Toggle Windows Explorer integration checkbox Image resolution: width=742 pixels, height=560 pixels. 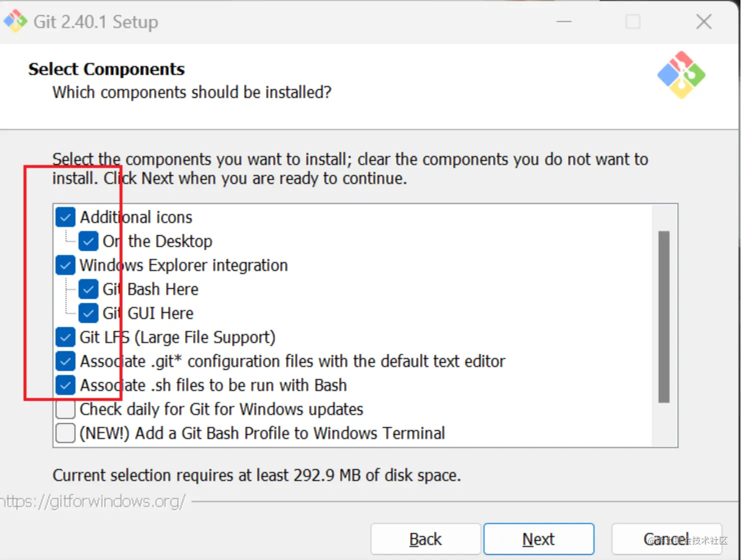pos(65,265)
